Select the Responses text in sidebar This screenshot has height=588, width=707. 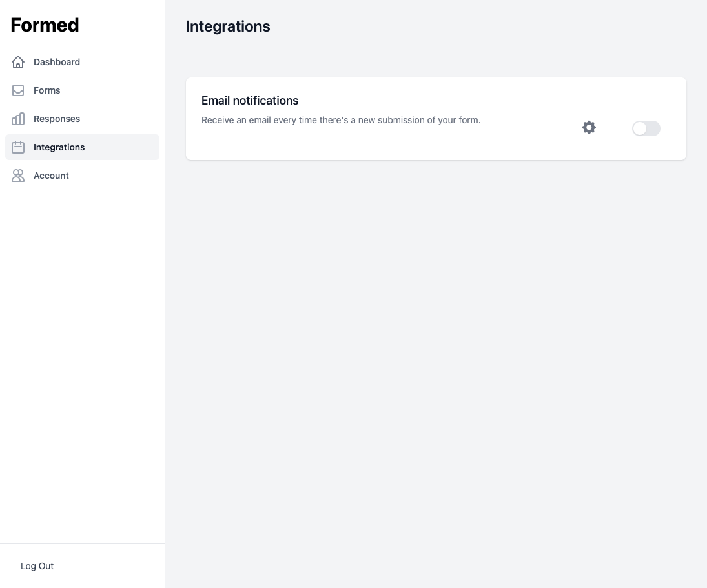[x=57, y=119]
